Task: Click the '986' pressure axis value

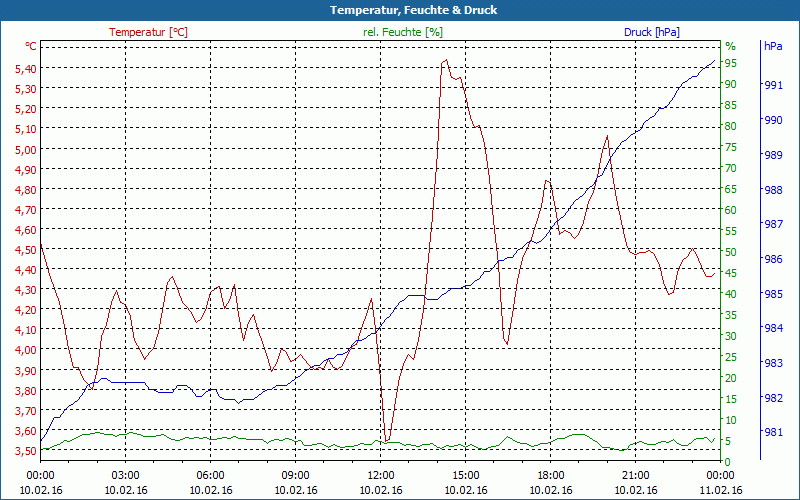Action: click(773, 259)
